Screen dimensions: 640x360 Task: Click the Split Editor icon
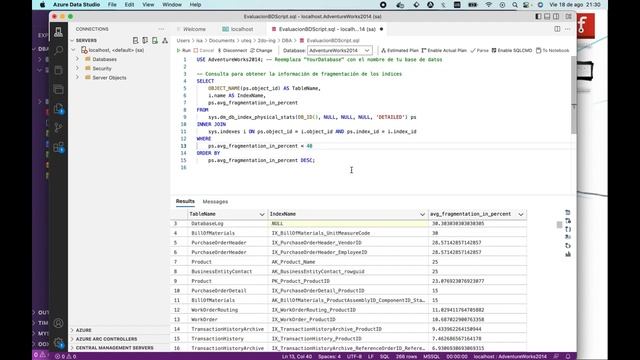pos(557,29)
